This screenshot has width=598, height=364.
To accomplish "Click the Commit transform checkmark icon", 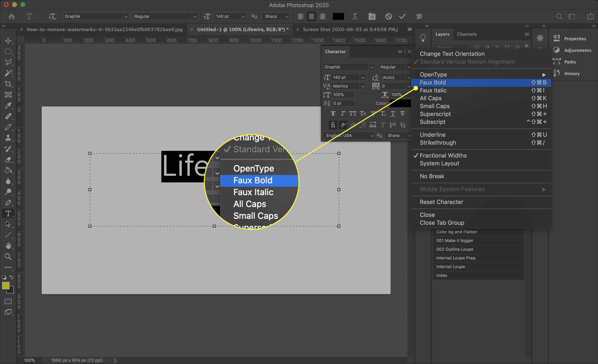I will (403, 17).
